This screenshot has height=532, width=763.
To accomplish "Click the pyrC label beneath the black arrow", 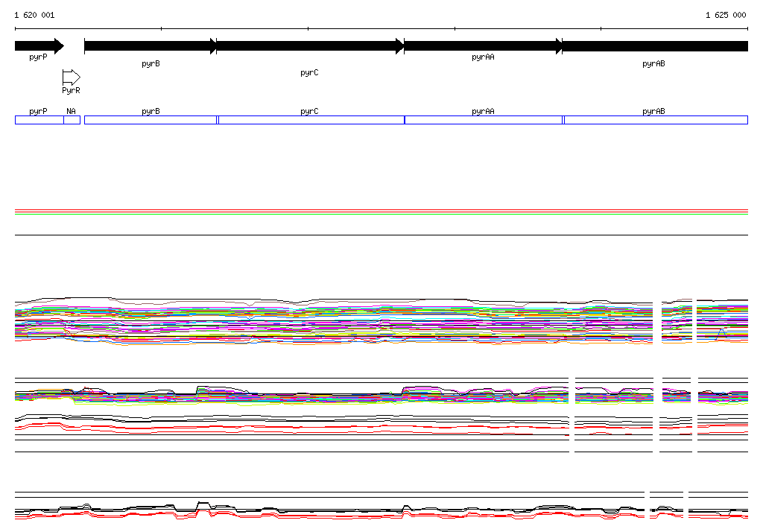I will coord(309,72).
